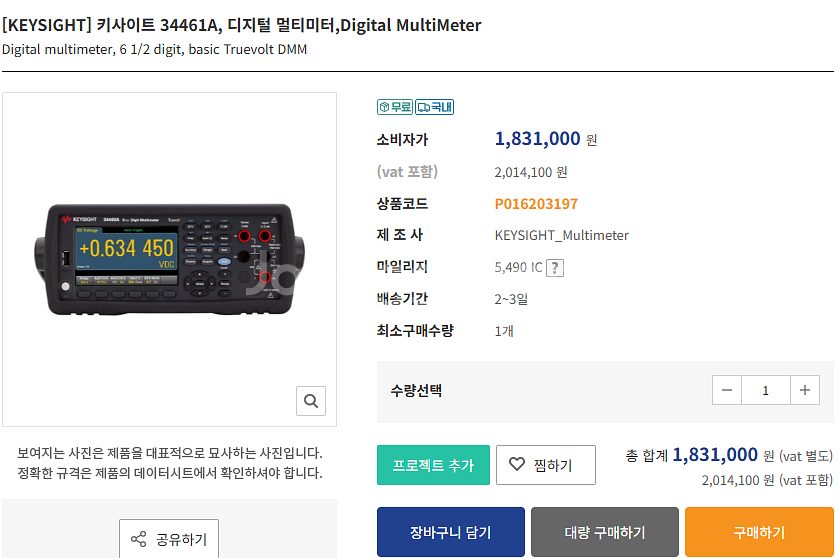Screen dimensions: 839x558
Task: Click the magnifier icon to enlarge the image
Action: pos(311,401)
